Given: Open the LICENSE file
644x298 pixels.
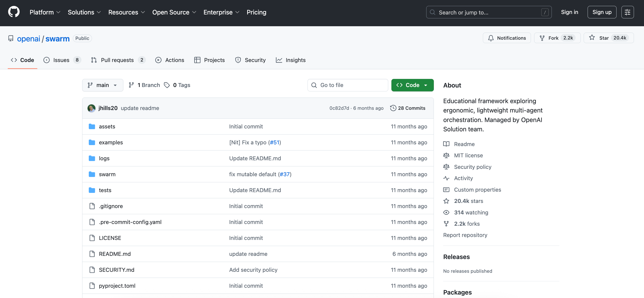Looking at the screenshot, I should [x=110, y=238].
